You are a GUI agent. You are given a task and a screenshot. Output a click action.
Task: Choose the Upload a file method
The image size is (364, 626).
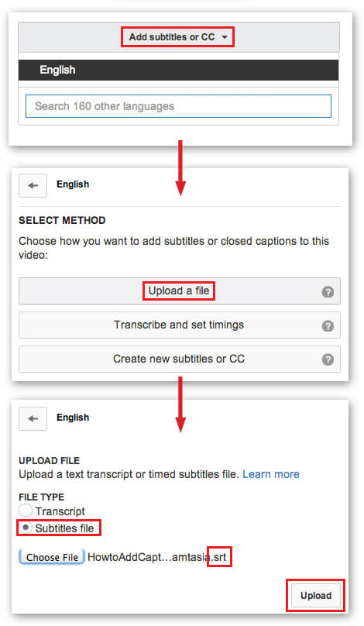point(179,291)
